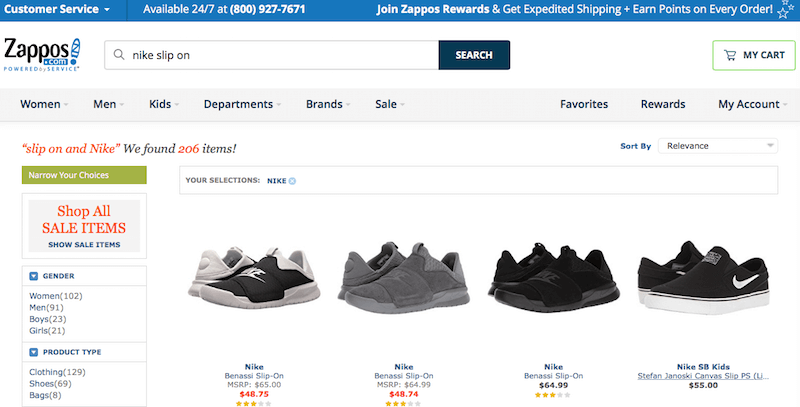Filter by Women(102)
The height and width of the screenshot is (407, 800).
click(x=56, y=296)
